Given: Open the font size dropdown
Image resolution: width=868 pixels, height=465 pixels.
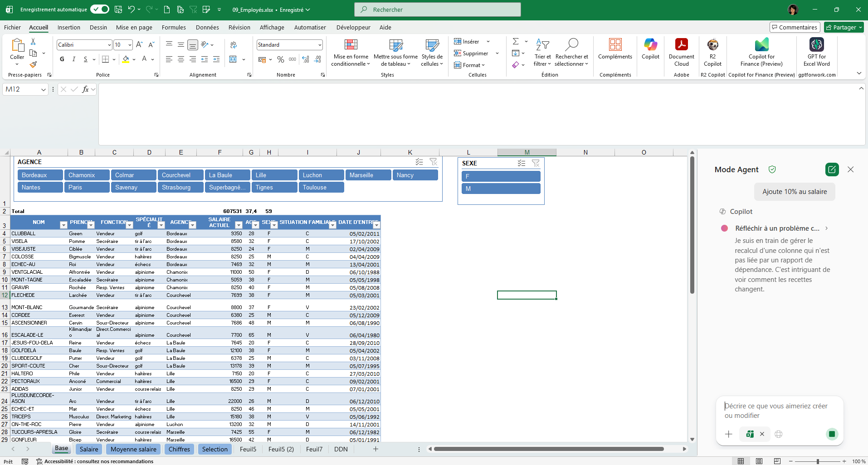Looking at the screenshot, I should pyautogui.click(x=128, y=44).
